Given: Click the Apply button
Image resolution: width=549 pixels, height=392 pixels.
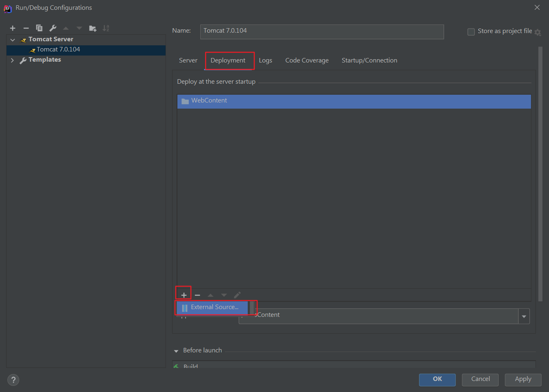Looking at the screenshot, I should [x=523, y=379].
